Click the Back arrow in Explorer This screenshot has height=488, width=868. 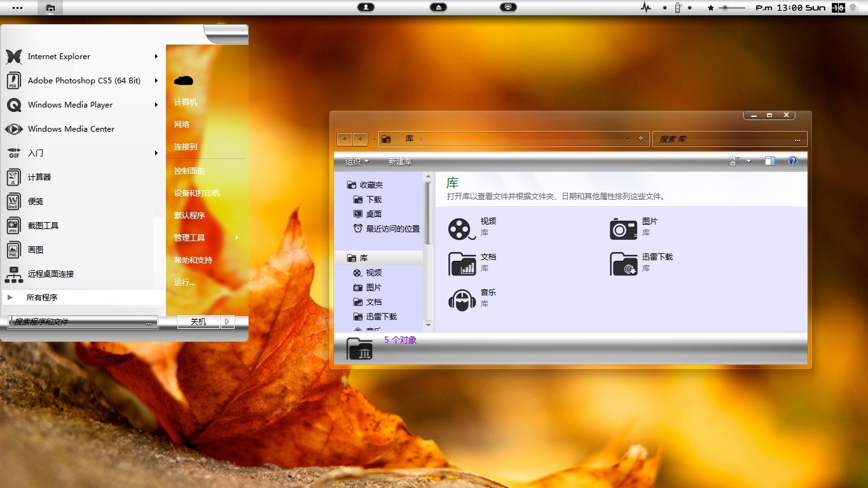click(x=345, y=139)
